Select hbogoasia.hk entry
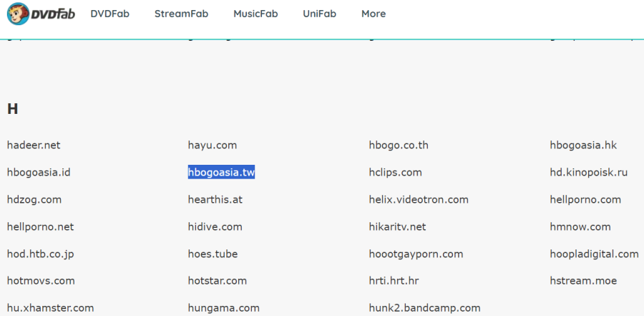Viewport: 644px width, 316px height. (583, 145)
